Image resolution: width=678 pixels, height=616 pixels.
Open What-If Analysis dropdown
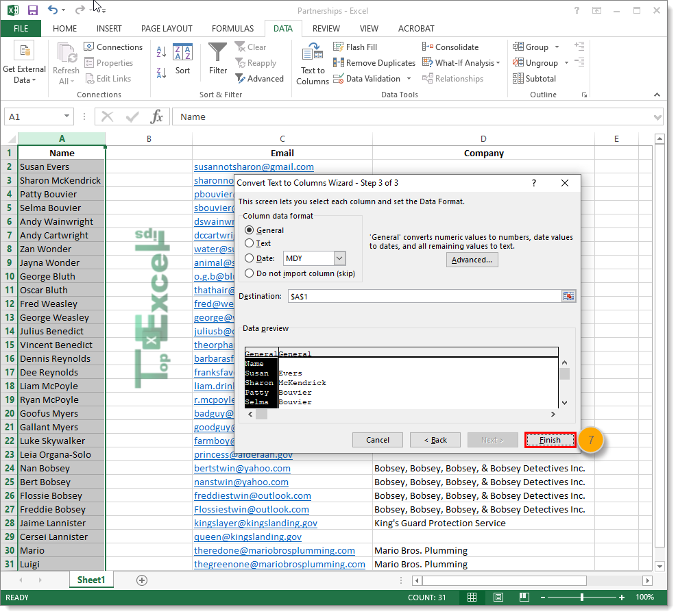[461, 63]
